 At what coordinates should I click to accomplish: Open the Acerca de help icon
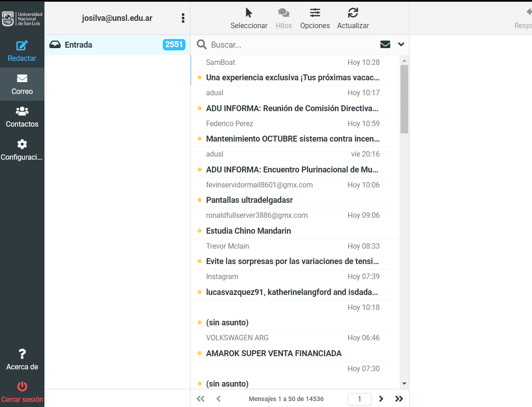(22, 359)
